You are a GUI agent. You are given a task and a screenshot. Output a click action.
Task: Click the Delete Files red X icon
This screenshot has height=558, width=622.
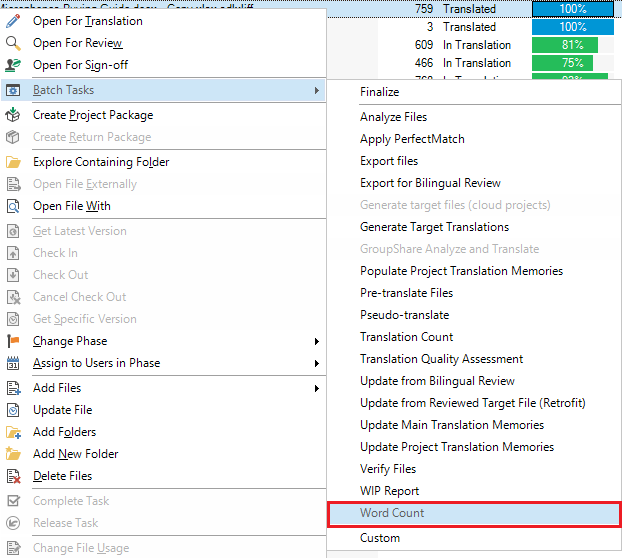point(13,476)
